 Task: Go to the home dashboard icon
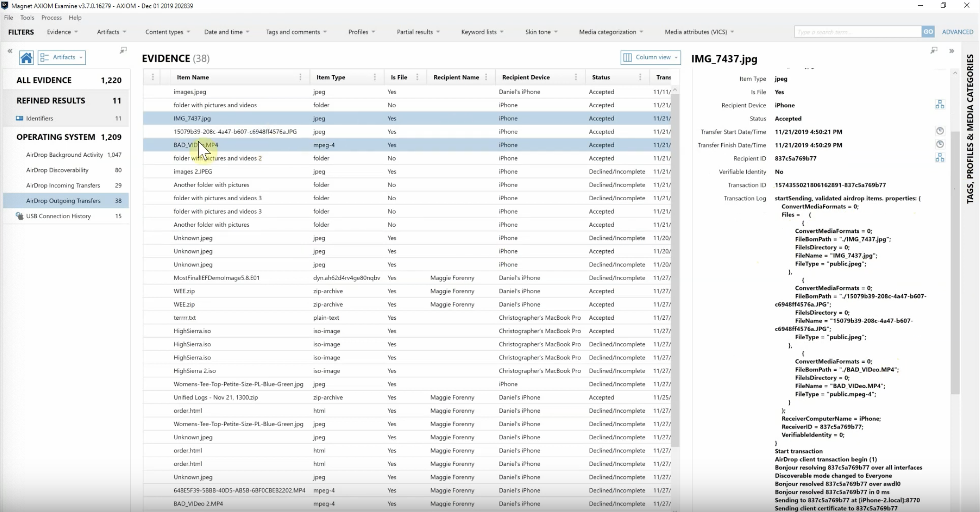click(x=26, y=58)
